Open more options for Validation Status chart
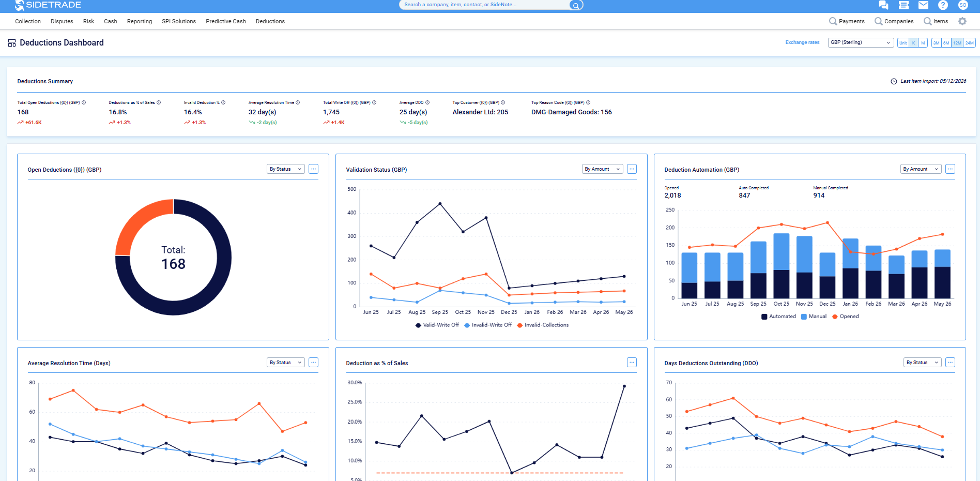Screen dimensions: 980x481 coord(632,169)
